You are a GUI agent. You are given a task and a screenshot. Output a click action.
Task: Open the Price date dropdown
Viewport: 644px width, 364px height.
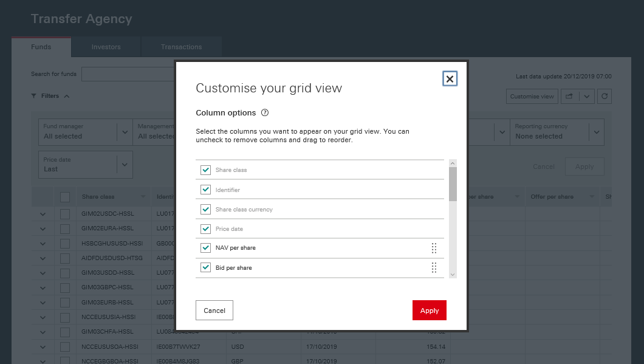pos(125,165)
